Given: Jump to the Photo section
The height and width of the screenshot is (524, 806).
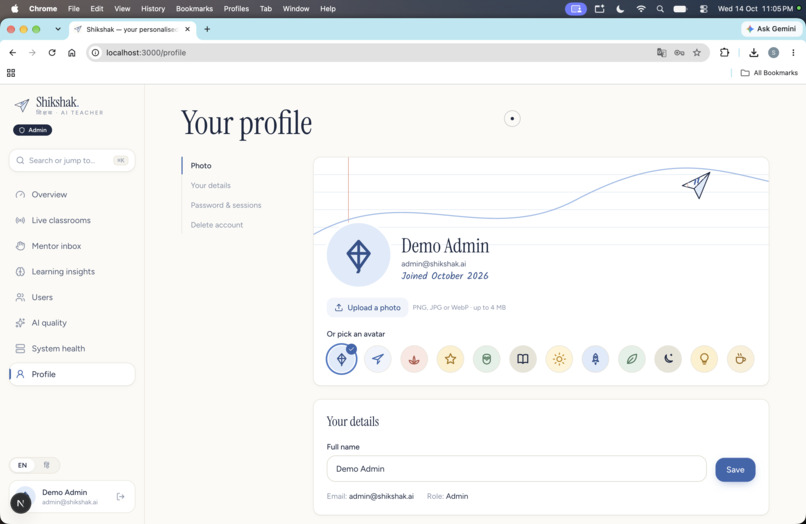Looking at the screenshot, I should tap(201, 166).
